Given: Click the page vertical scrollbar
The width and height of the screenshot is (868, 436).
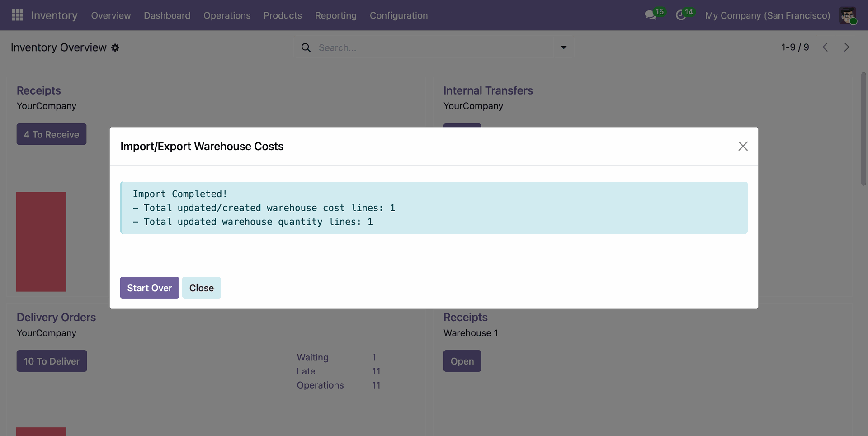Looking at the screenshot, I should (863, 129).
